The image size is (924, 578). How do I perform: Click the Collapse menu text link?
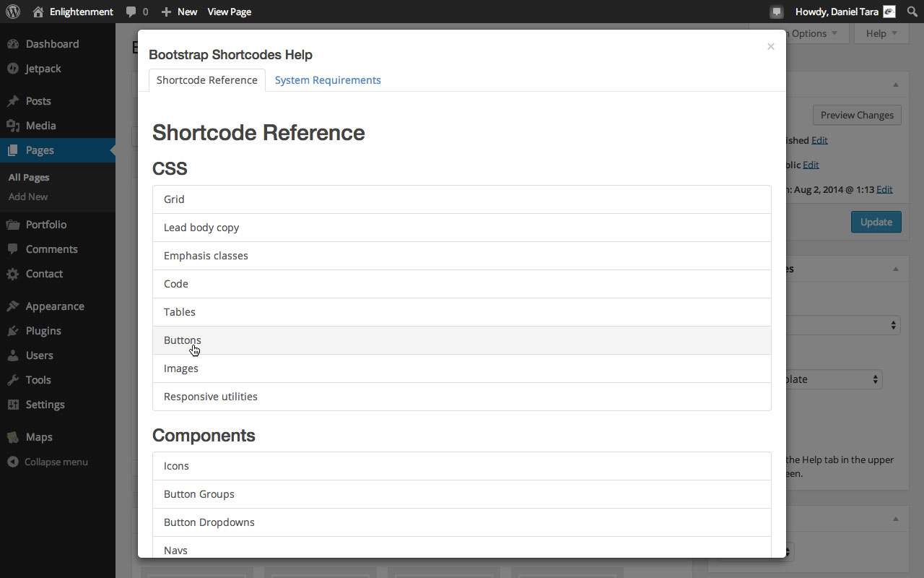tap(56, 462)
